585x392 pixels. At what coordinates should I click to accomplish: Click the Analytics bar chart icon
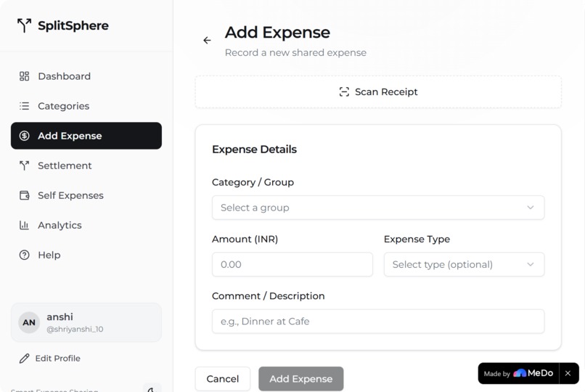point(24,225)
